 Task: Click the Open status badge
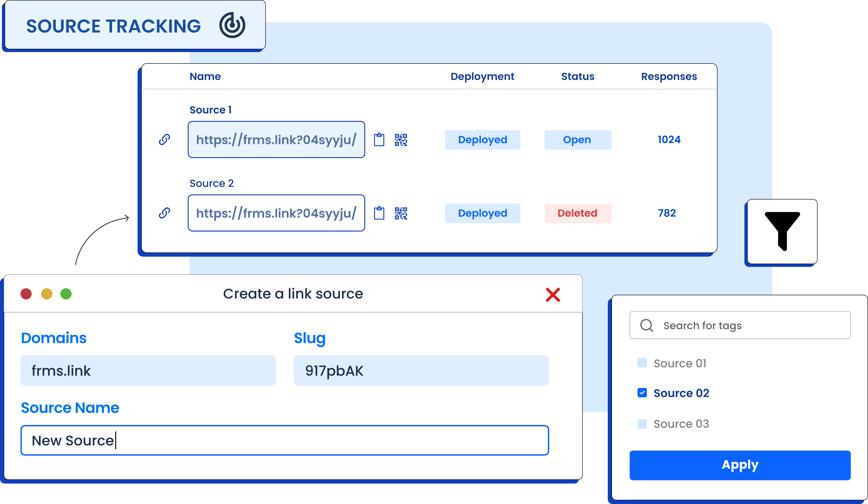578,140
